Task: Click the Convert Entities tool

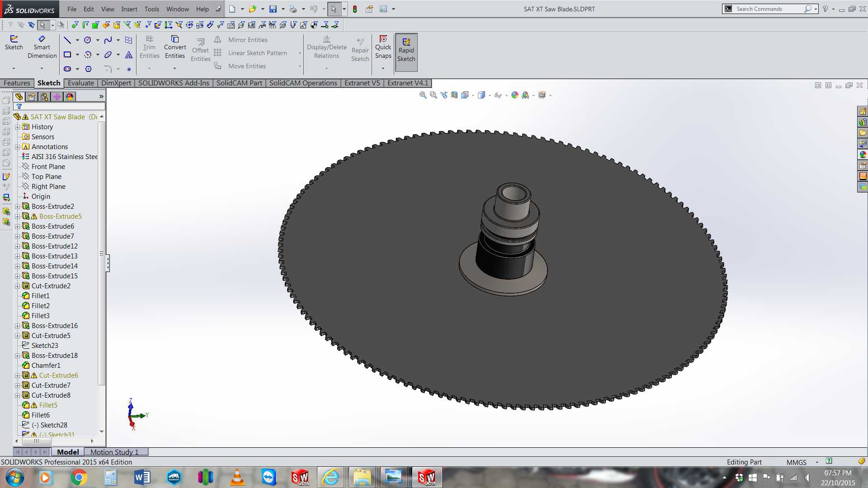Action: click(175, 47)
